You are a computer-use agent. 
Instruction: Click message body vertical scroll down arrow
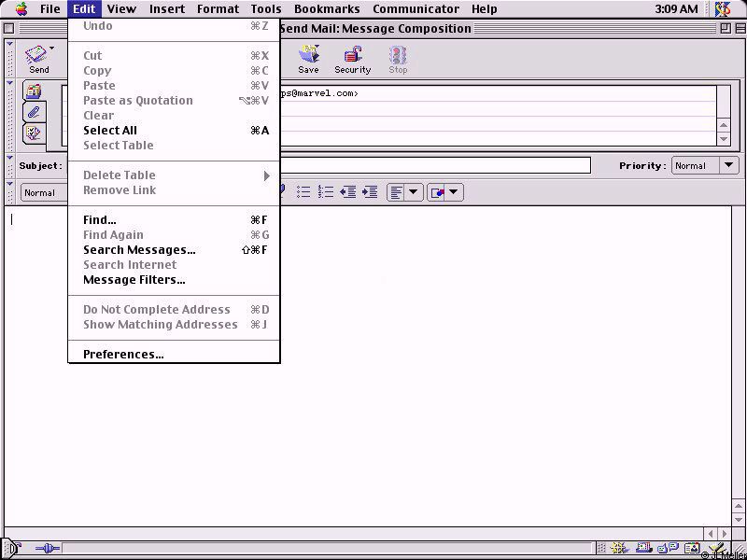[738, 519]
